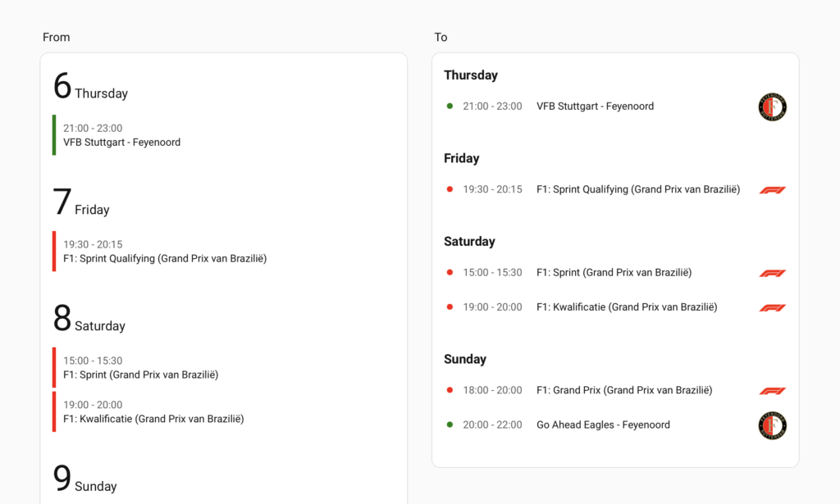Open Sprint Qualifying event under 7 Friday

pos(164,252)
